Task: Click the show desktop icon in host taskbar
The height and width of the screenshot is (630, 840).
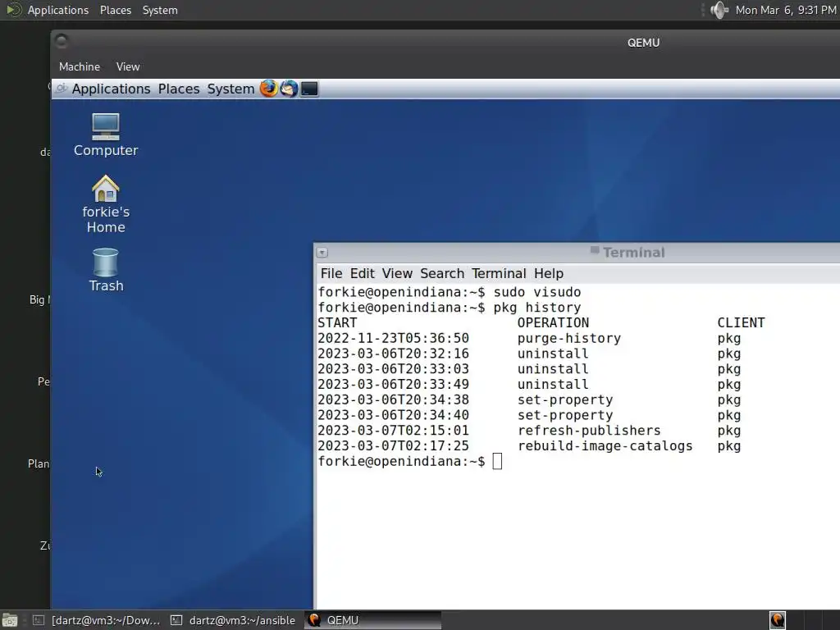Action: tap(10, 620)
